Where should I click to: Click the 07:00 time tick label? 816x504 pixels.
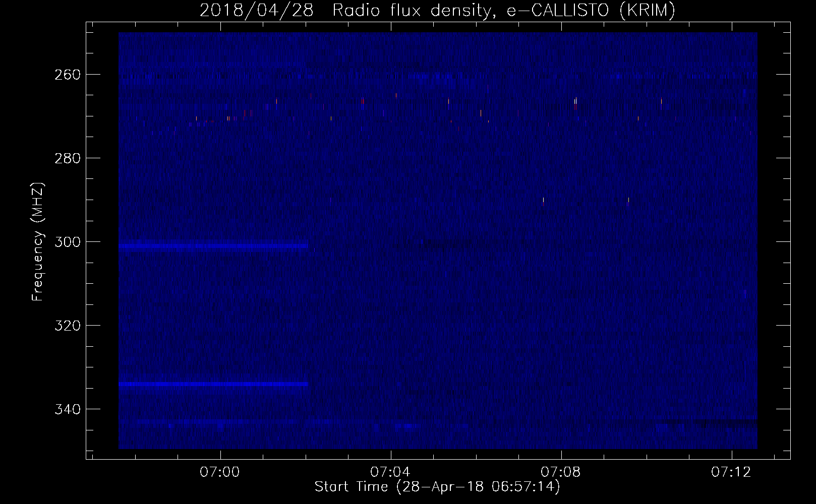coord(220,472)
